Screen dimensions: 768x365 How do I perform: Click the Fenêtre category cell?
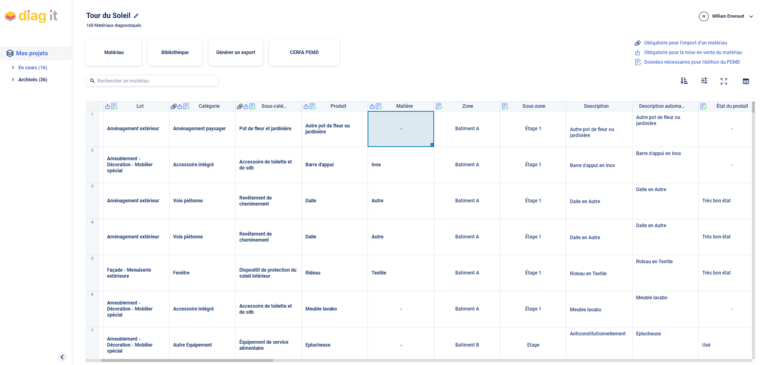(202, 273)
